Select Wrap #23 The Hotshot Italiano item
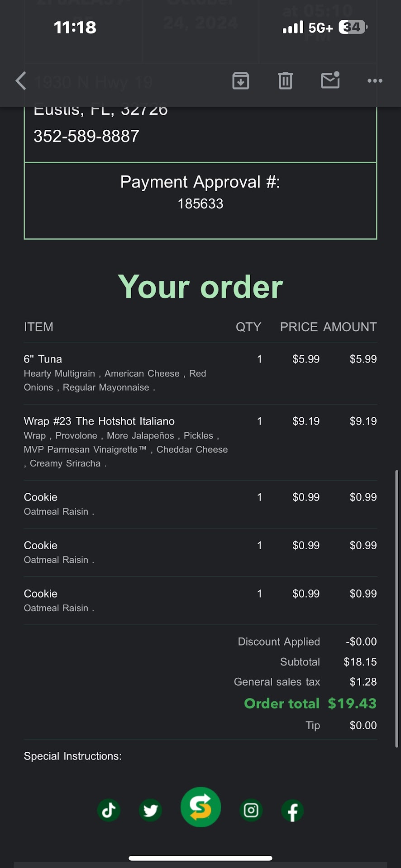 coord(99,421)
